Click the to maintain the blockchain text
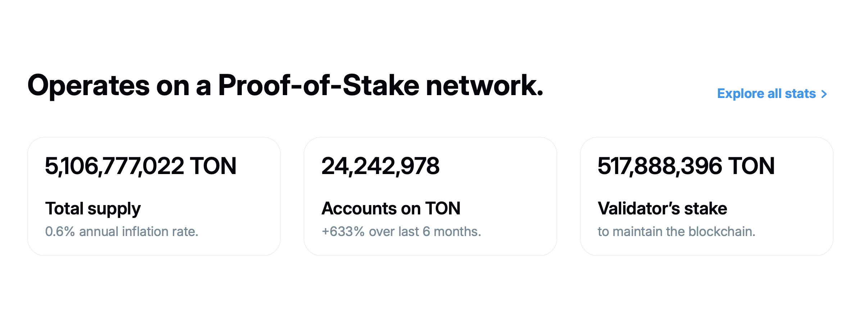This screenshot has width=868, height=320. point(676,231)
